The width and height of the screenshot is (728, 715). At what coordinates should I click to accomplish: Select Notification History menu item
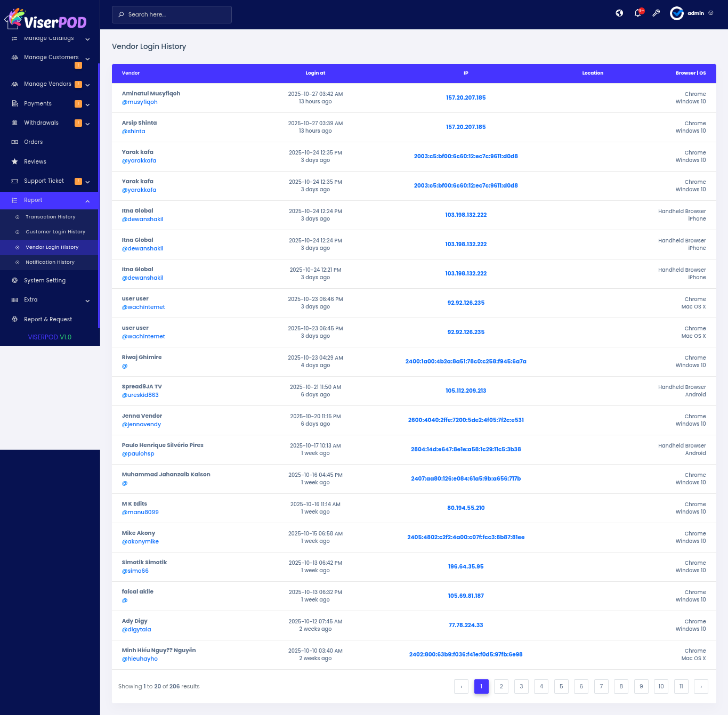50,262
